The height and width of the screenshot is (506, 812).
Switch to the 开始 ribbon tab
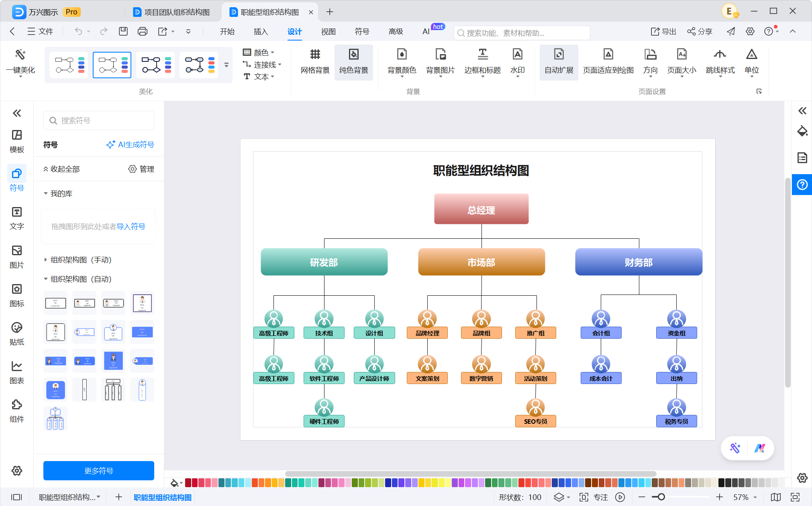227,32
